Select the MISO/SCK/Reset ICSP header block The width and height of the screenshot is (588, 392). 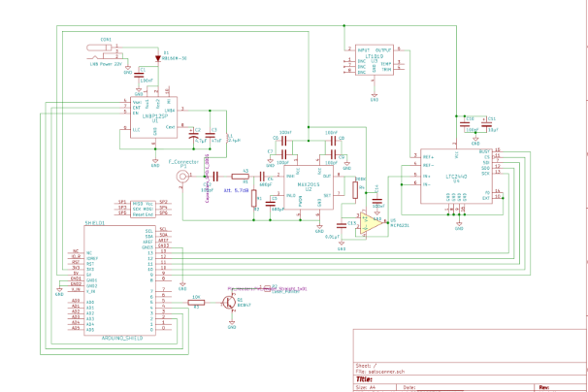143,207
